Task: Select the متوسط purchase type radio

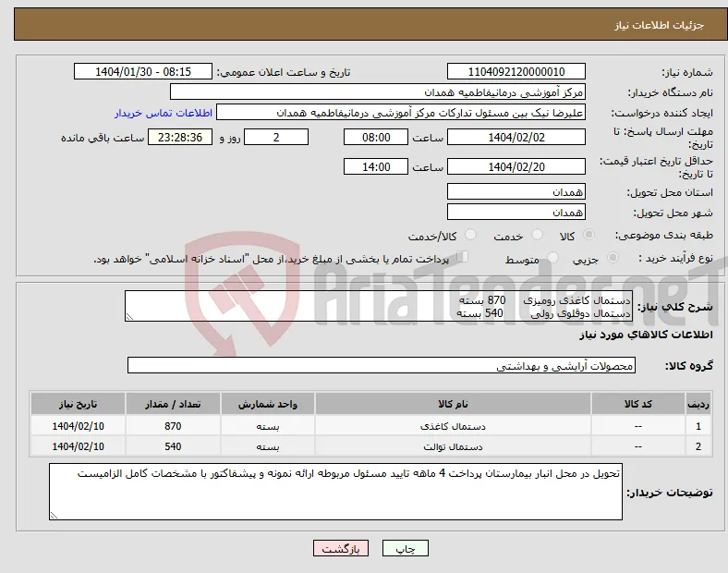Action: (x=552, y=258)
